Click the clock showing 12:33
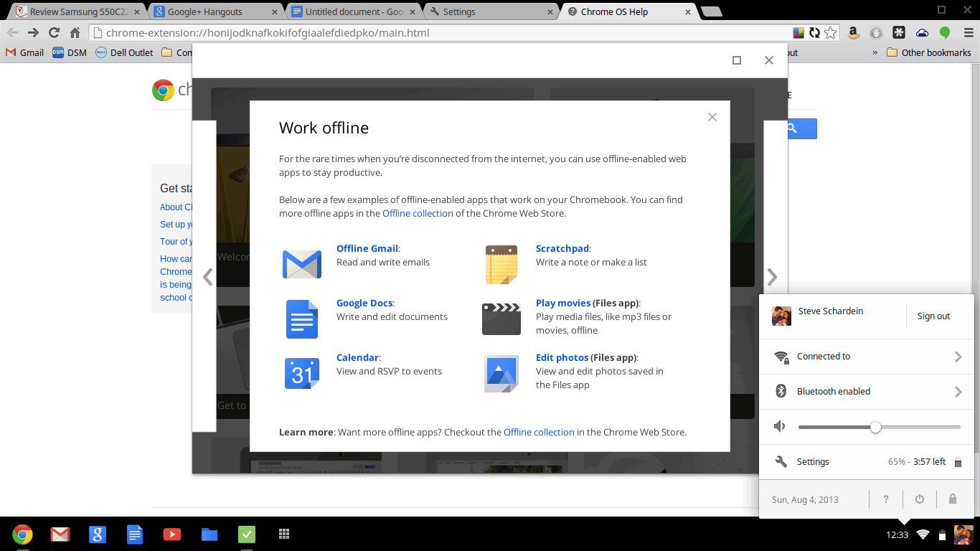 [x=897, y=534]
